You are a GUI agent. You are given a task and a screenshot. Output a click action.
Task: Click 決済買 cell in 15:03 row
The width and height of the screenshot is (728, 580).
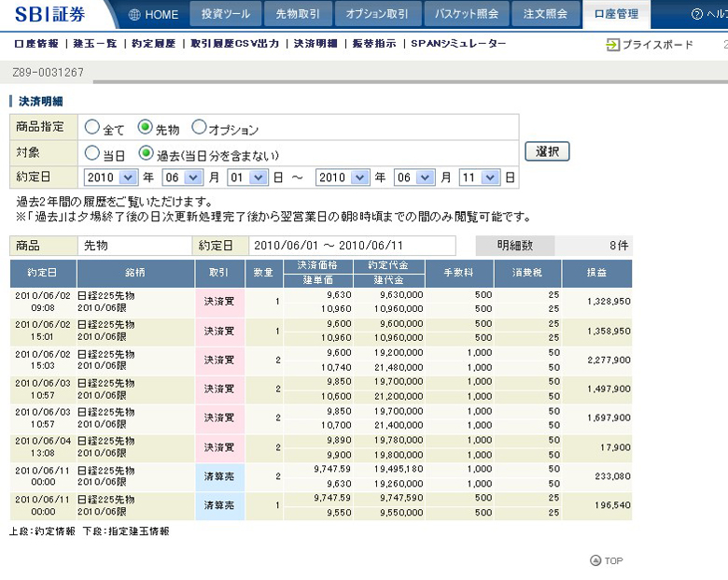click(219, 361)
